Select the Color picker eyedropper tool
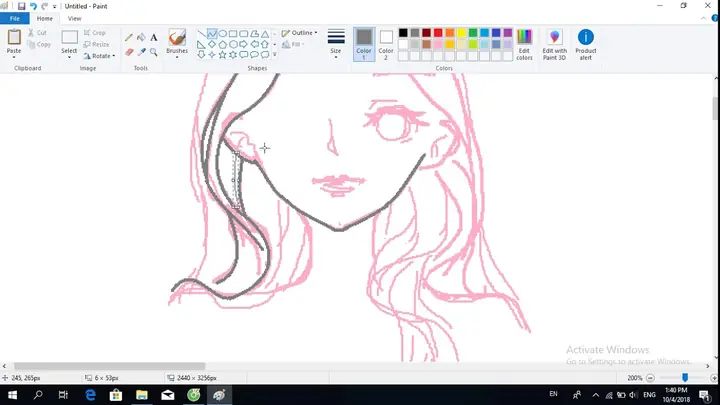720x405 pixels. coord(141,52)
